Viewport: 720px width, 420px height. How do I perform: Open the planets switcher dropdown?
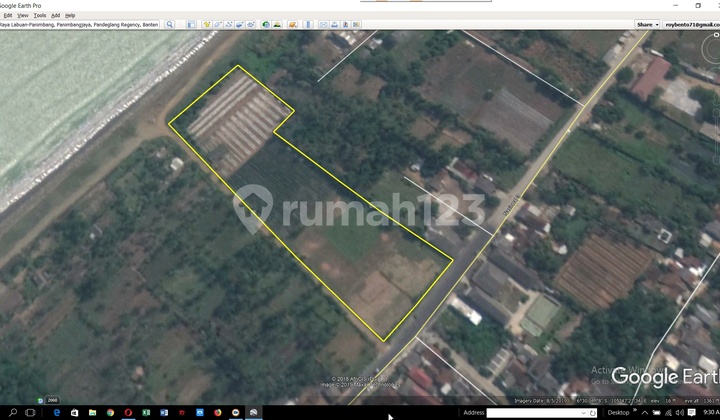[291, 24]
